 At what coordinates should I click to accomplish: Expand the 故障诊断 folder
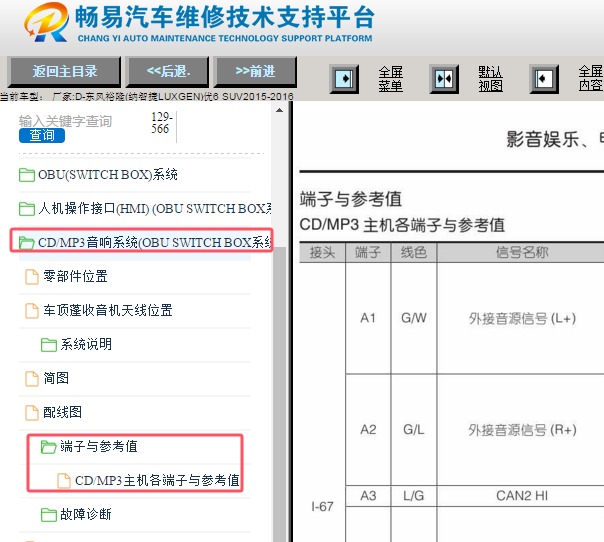pyautogui.click(x=86, y=514)
